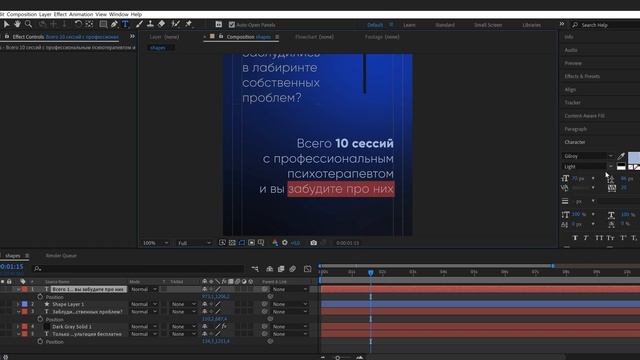Screen dimensions: 640x360
Task: Enable frame blending in timeline header
Action: pyautogui.click(x=281, y=269)
